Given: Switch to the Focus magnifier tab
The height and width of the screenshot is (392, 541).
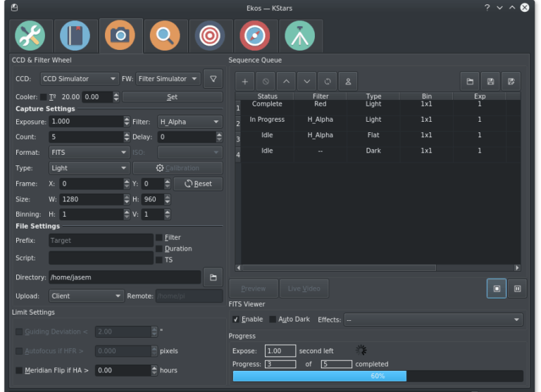Looking at the screenshot, I should coord(165,35).
